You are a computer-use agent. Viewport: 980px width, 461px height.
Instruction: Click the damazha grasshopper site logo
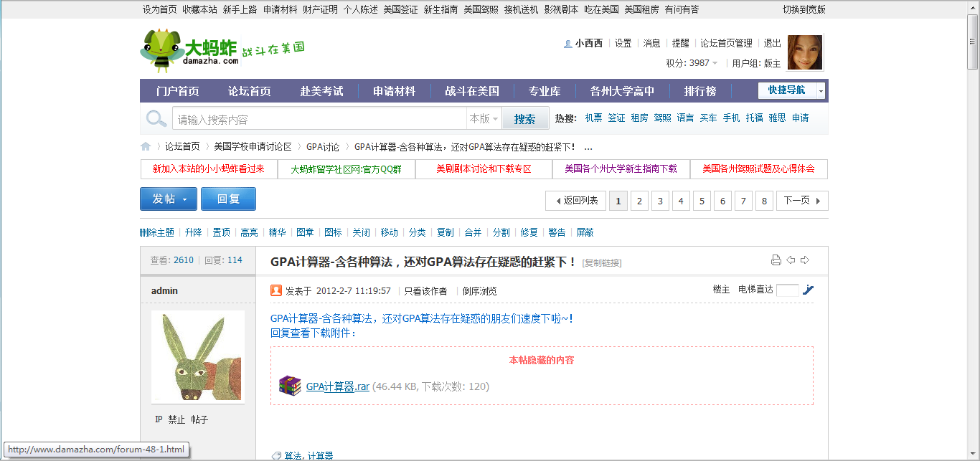tap(223, 51)
